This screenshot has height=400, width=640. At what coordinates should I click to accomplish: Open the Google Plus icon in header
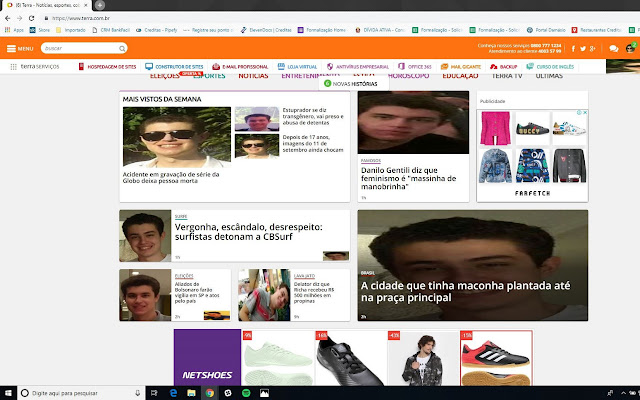(x=593, y=49)
